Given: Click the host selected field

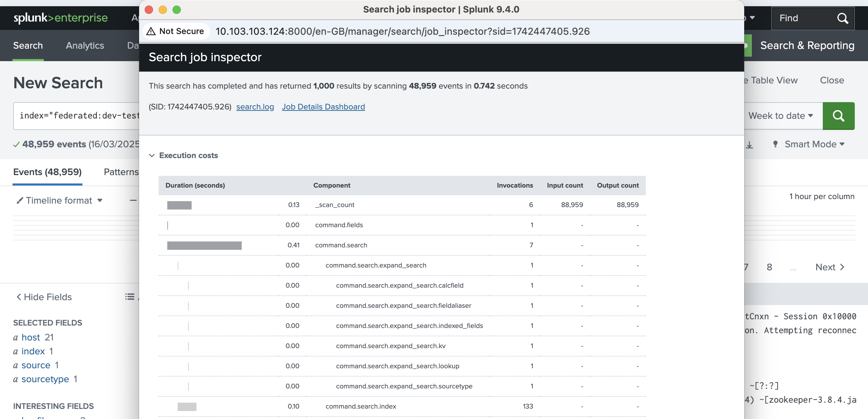Looking at the screenshot, I should coord(31,337).
